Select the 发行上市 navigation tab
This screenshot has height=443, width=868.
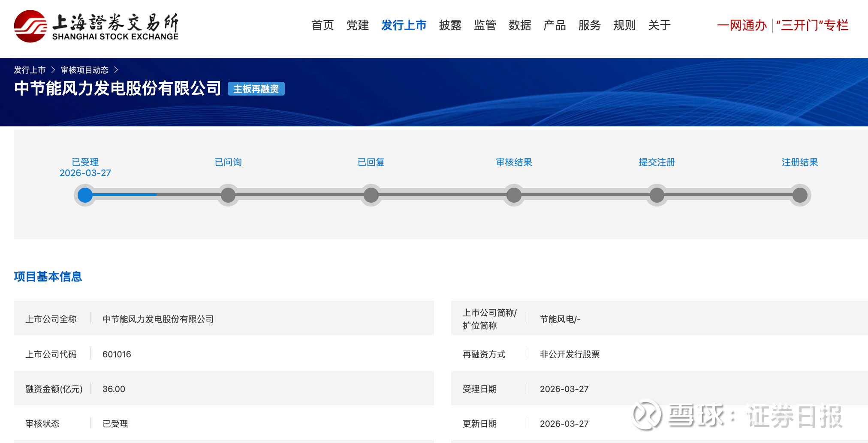(404, 25)
